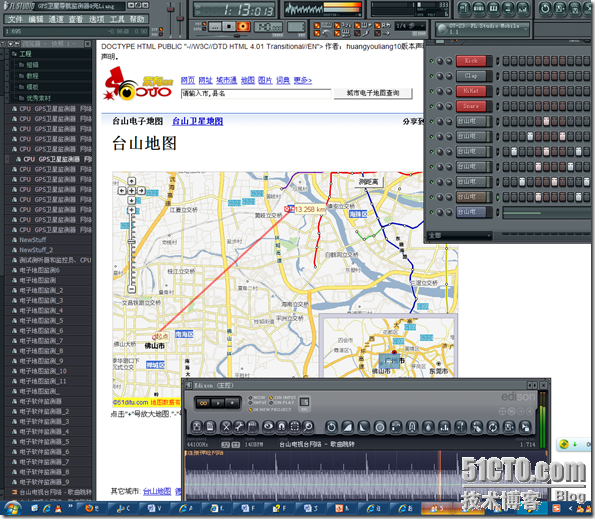The height and width of the screenshot is (519, 595).
Task: Click the Edison clock time stretch icon
Action: tap(380, 427)
